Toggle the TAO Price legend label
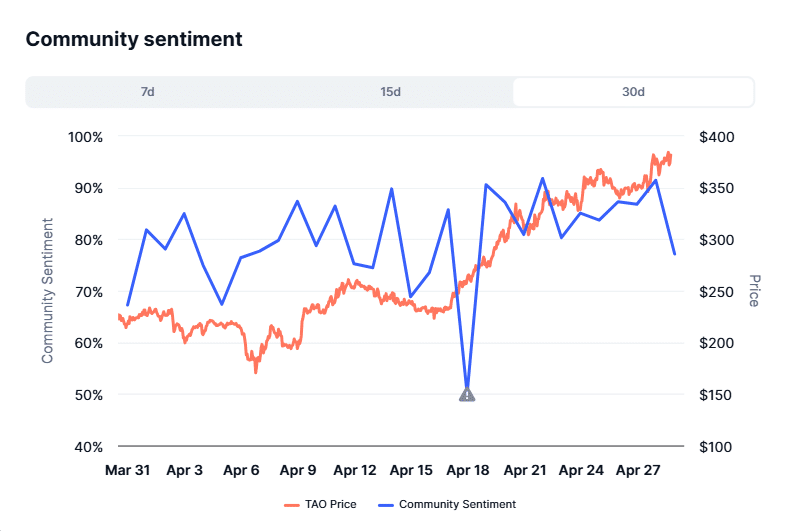Image resolution: width=797 pixels, height=531 pixels. (329, 504)
